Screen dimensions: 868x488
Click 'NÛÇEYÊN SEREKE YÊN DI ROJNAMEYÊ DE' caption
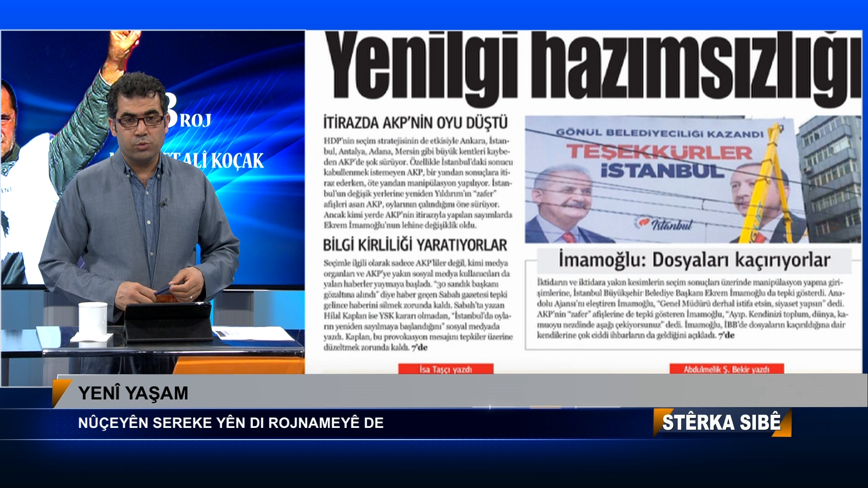tap(231, 423)
